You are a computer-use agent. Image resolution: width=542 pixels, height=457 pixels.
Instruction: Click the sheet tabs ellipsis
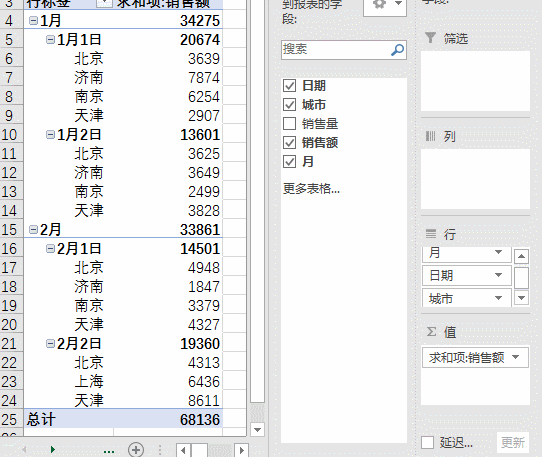pyautogui.click(x=109, y=451)
